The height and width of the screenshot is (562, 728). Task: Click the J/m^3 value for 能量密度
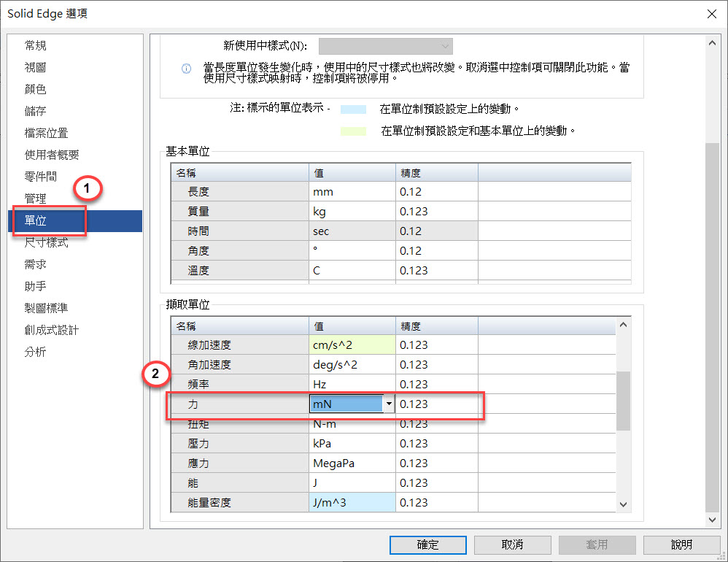(x=352, y=503)
